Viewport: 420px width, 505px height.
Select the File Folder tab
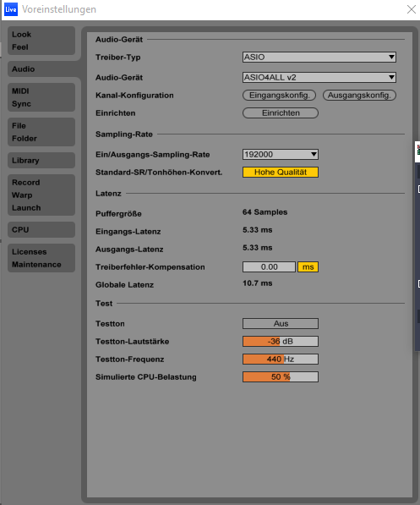pos(41,132)
